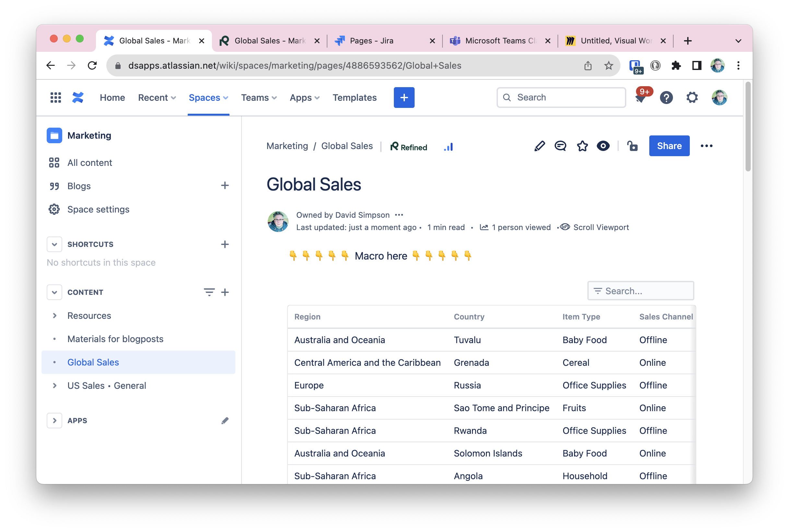Open the Confluence help question mark icon
The width and height of the screenshot is (789, 532).
(666, 98)
